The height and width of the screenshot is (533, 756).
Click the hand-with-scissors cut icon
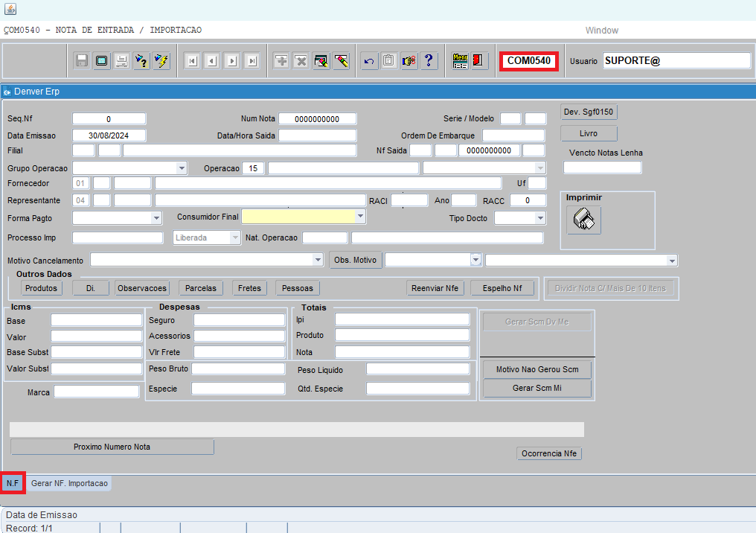click(409, 61)
